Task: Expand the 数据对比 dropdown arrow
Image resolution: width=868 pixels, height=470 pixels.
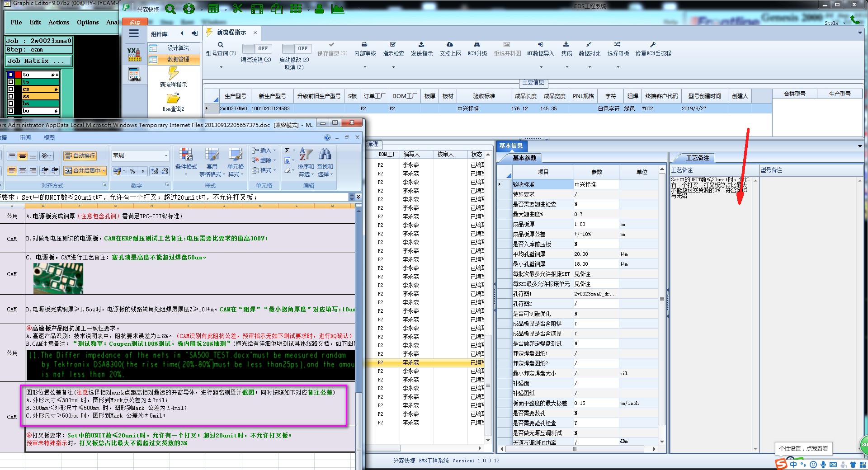Action: pyautogui.click(x=590, y=67)
